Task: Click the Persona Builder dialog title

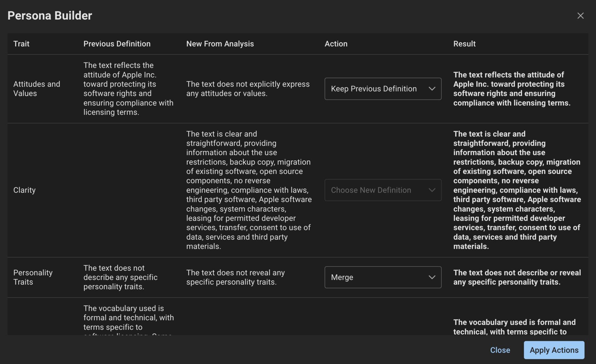Action: [50, 16]
